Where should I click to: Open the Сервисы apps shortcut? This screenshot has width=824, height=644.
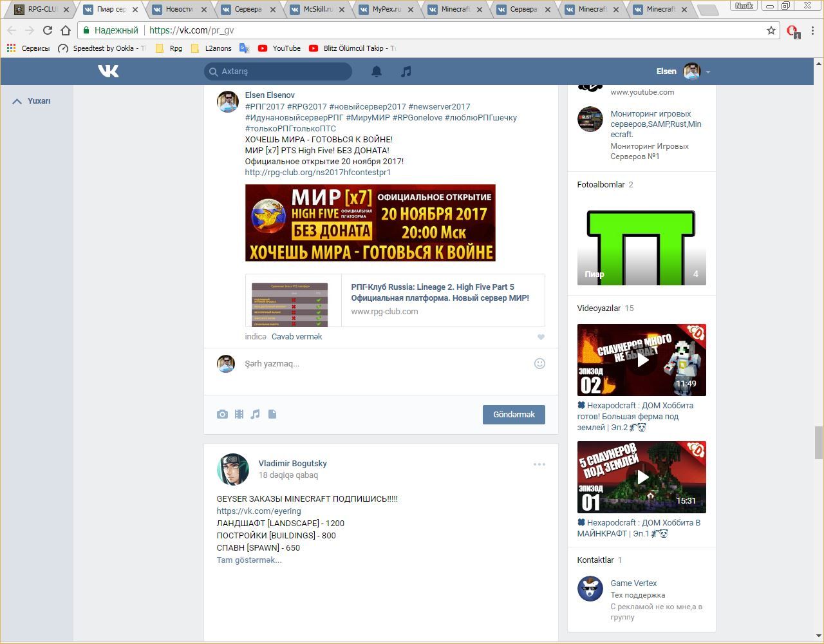28,48
